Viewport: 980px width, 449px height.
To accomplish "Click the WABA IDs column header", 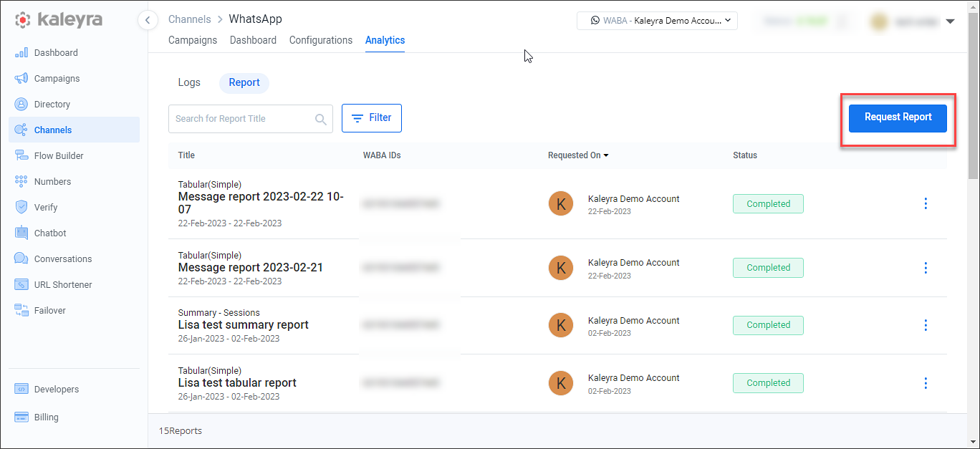I will click(382, 155).
